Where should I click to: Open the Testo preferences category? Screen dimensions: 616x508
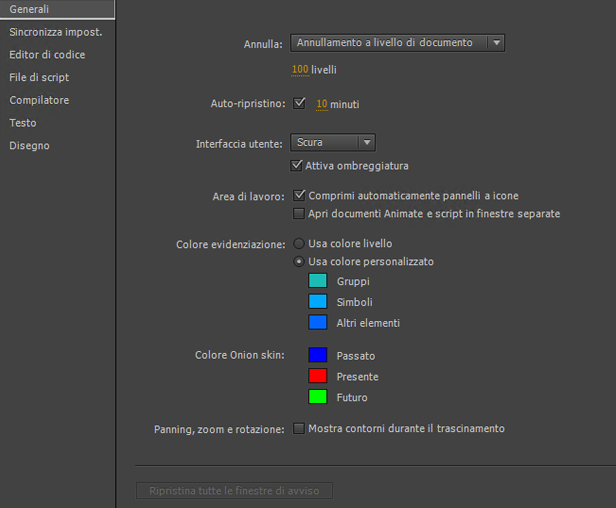(x=23, y=123)
